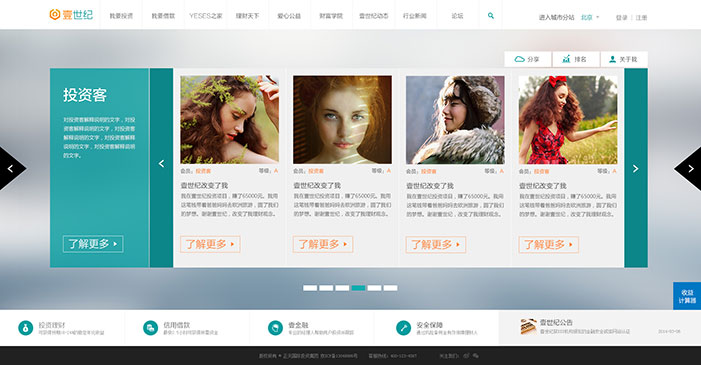The height and width of the screenshot is (365, 701).
Task: Click the 安全保障 wrench icon
Action: coord(403,328)
